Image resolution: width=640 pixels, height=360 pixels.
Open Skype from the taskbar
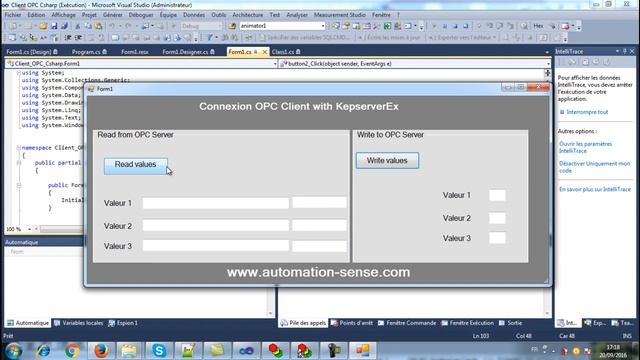click(x=159, y=351)
